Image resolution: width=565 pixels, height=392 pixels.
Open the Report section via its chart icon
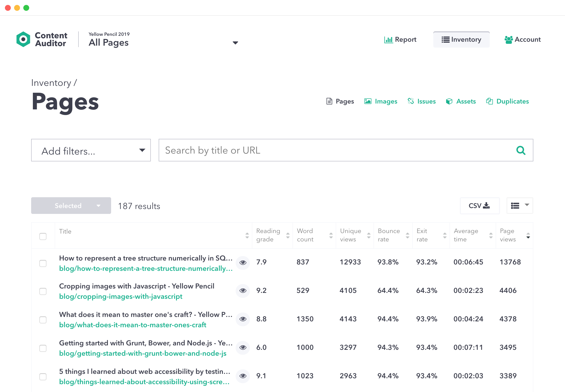(x=389, y=39)
